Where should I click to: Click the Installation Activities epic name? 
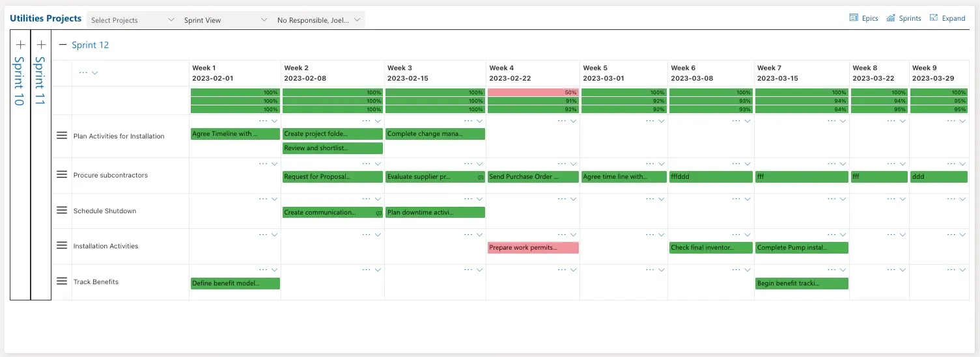(x=106, y=246)
